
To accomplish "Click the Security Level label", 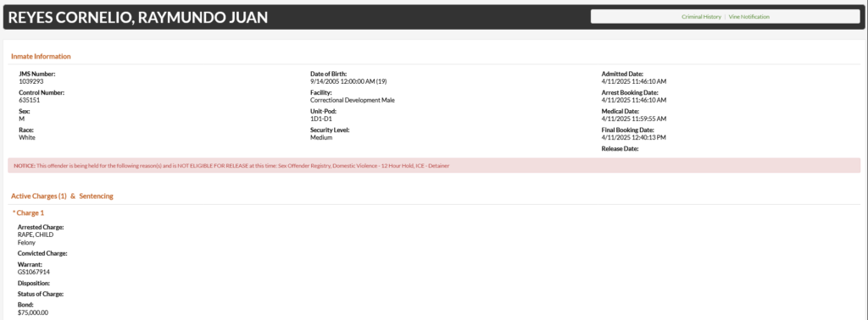I will pos(330,130).
